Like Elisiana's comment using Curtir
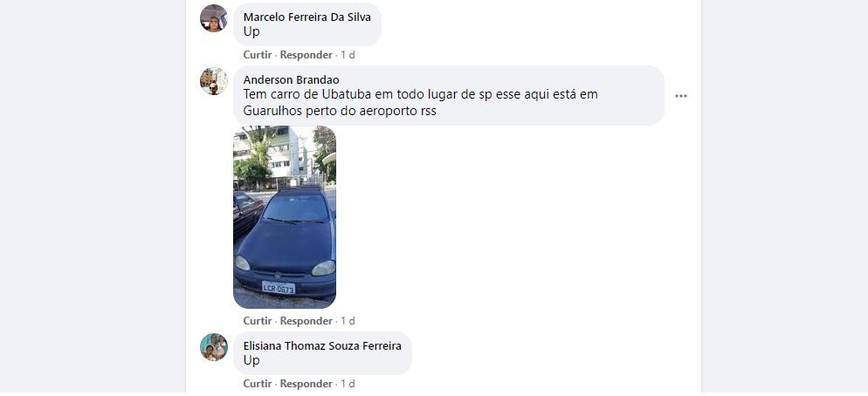The image size is (868, 396). (x=258, y=383)
